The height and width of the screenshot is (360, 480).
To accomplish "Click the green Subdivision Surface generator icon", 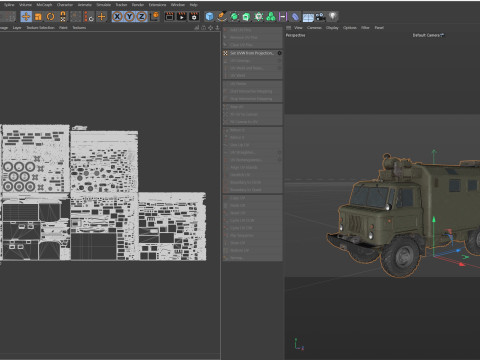I will coord(234,16).
